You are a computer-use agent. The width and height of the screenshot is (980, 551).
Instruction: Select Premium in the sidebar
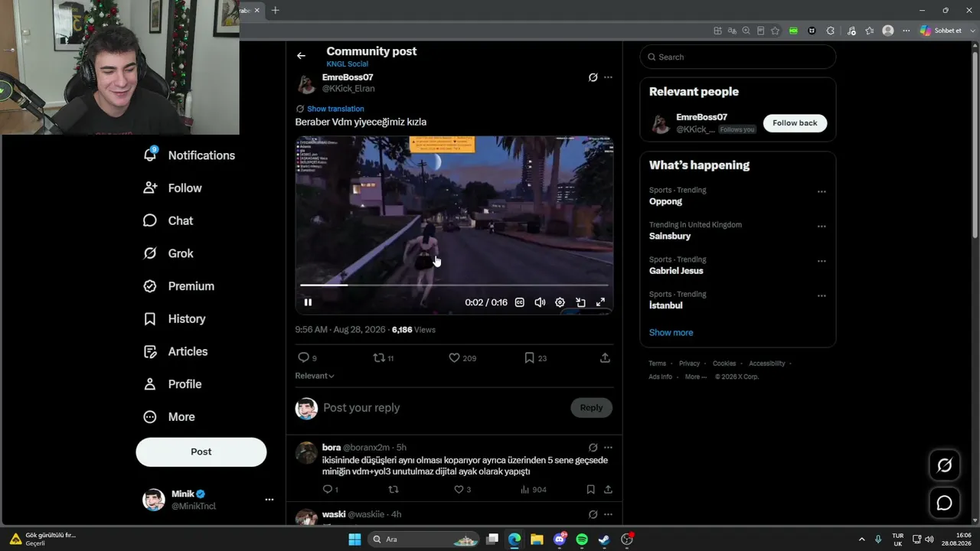178,286
